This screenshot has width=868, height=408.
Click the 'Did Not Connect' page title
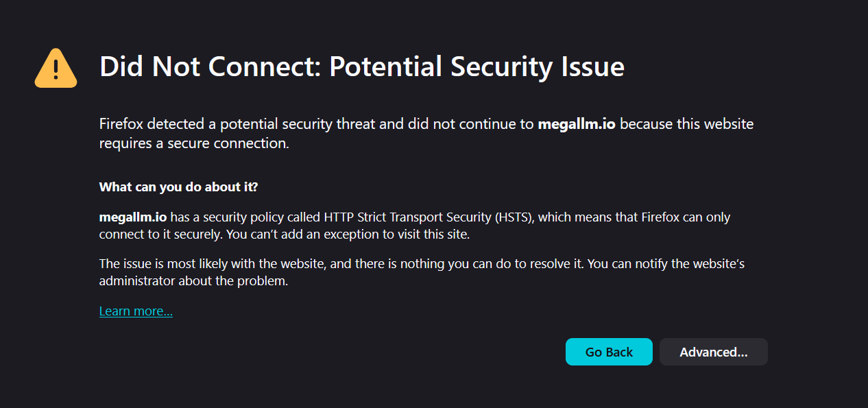pos(210,67)
